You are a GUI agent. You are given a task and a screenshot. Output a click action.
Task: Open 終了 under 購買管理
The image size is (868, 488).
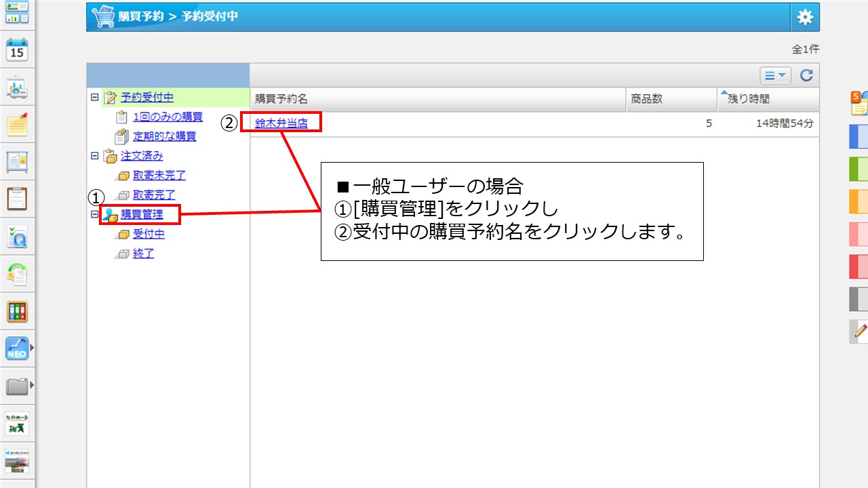click(x=144, y=254)
